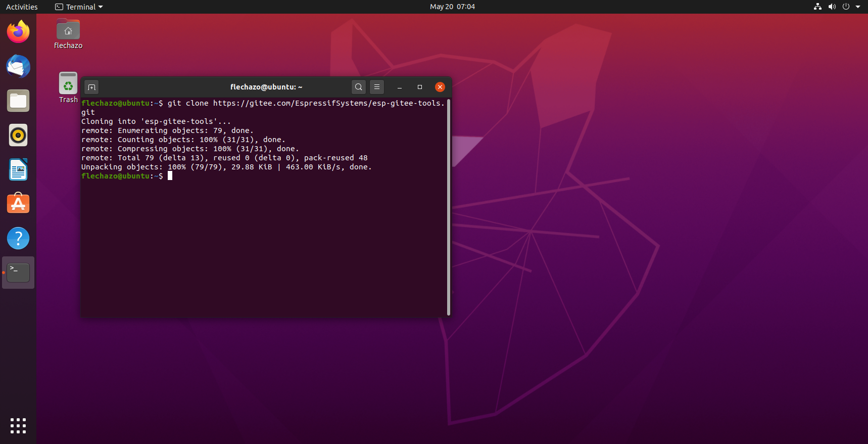
Task: Show the applications grid
Action: (x=18, y=425)
